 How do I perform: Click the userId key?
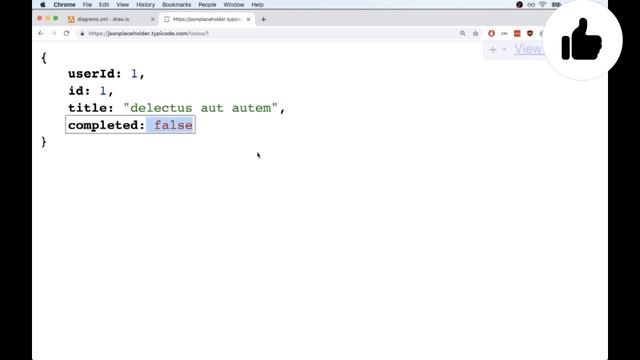click(94, 74)
